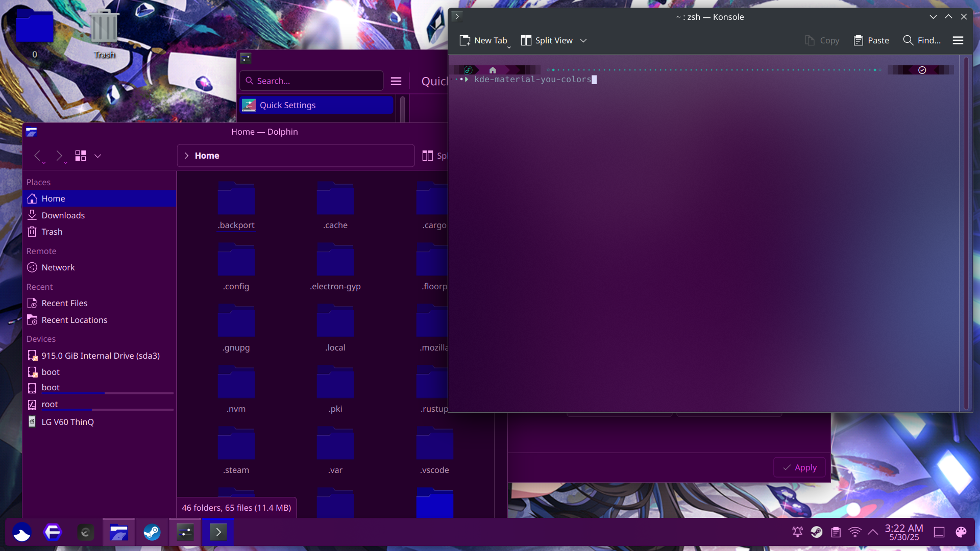980x551 pixels.
Task: Select the .vscode folder
Action: (x=435, y=450)
